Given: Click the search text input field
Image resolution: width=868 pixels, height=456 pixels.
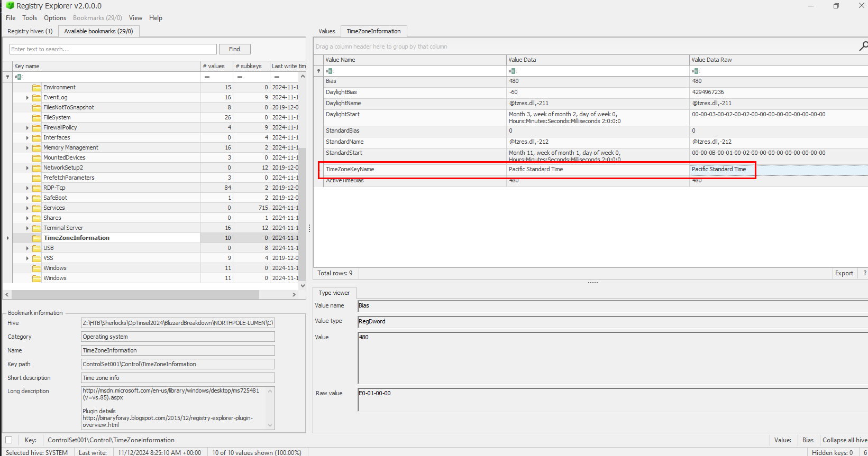Looking at the screenshot, I should pyautogui.click(x=113, y=49).
